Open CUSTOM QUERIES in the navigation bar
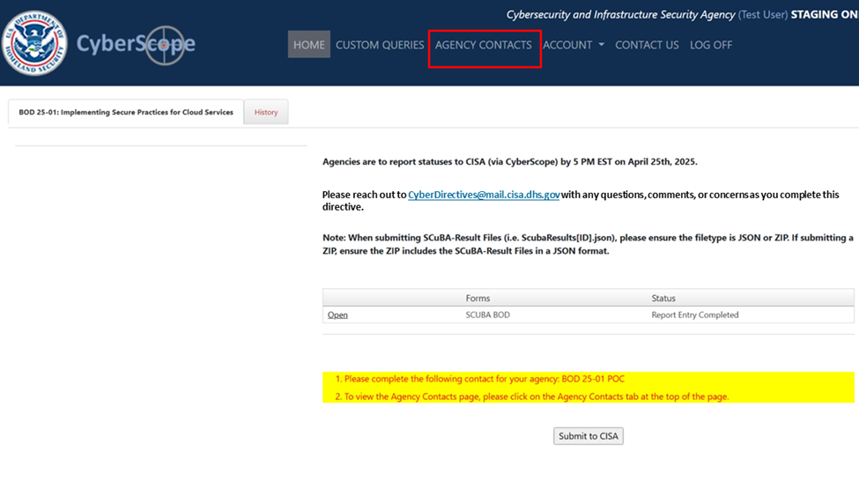 pyautogui.click(x=380, y=45)
